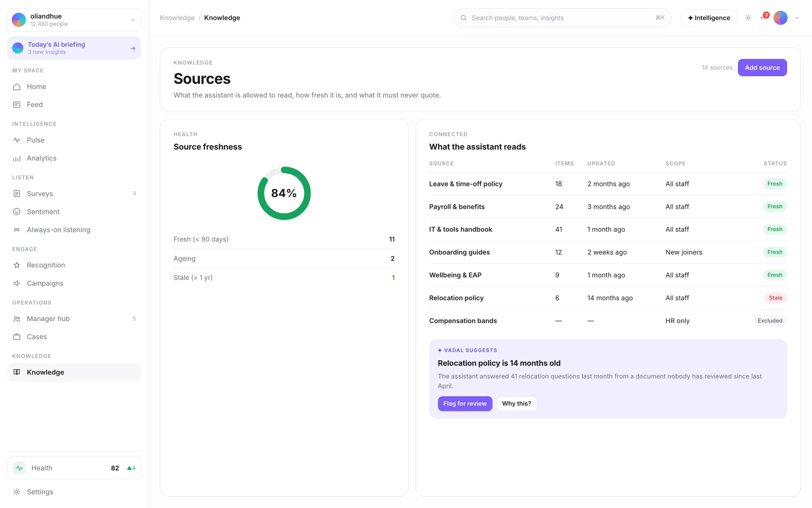Click the Manager hub people icon

point(17,319)
